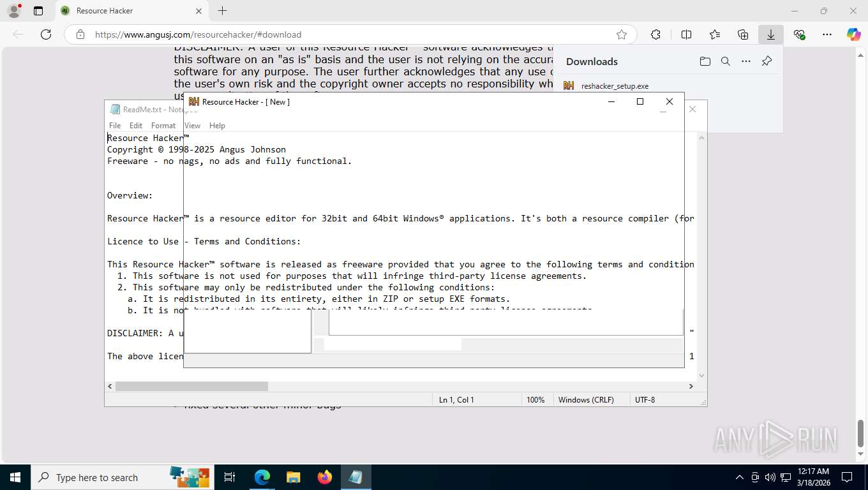The height and width of the screenshot is (490, 868).
Task: Click the address bar URL
Action: (198, 34)
